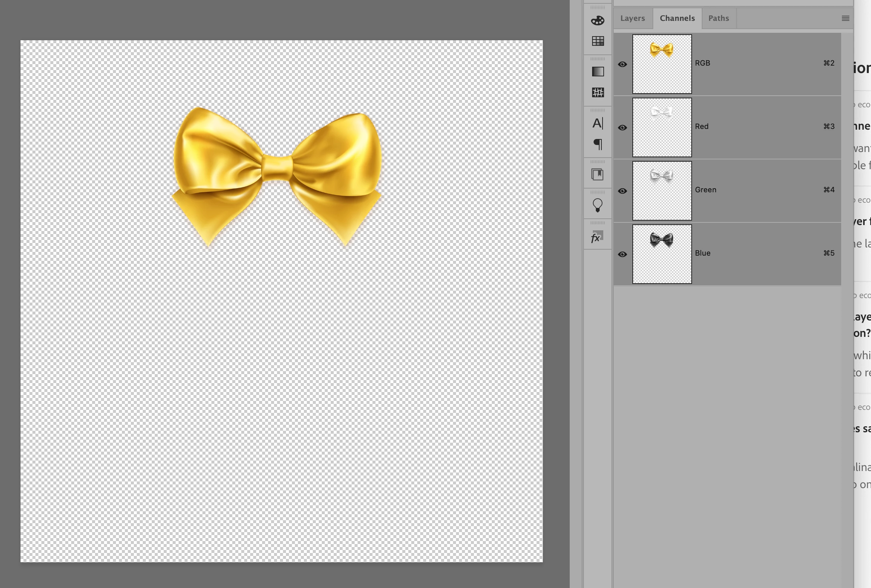871x588 pixels.
Task: Toggle the Blue channel visibility eye
Action: (x=622, y=254)
